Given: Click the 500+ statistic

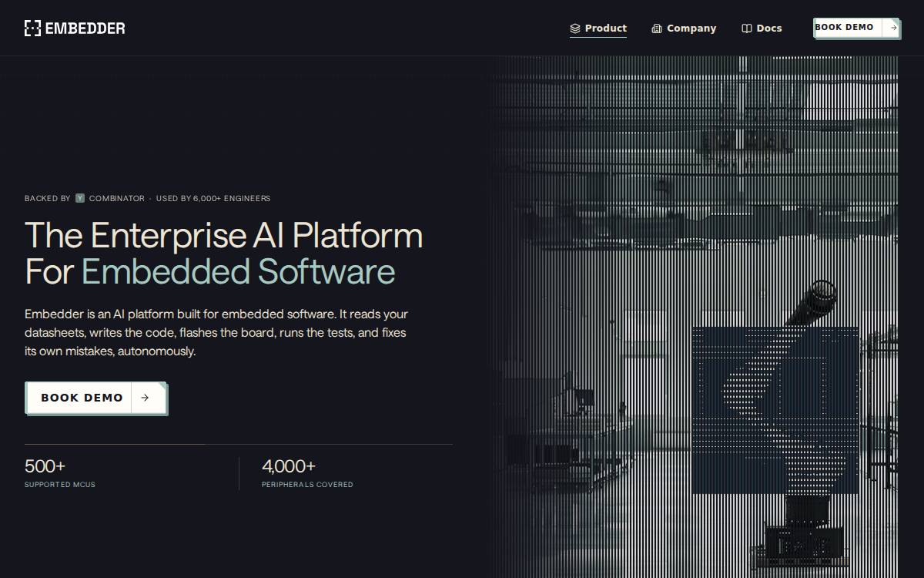Looking at the screenshot, I should (x=45, y=466).
